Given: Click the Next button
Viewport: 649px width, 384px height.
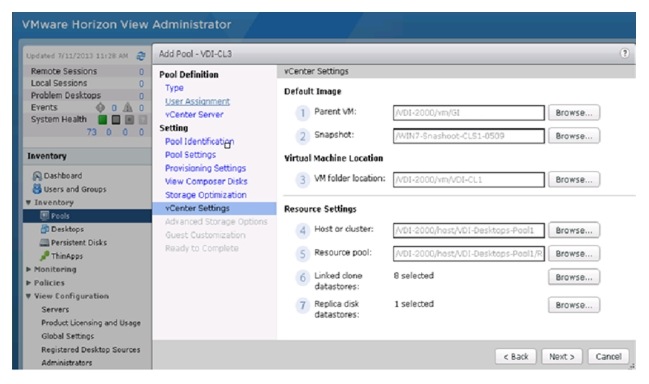Looking at the screenshot, I should (562, 357).
